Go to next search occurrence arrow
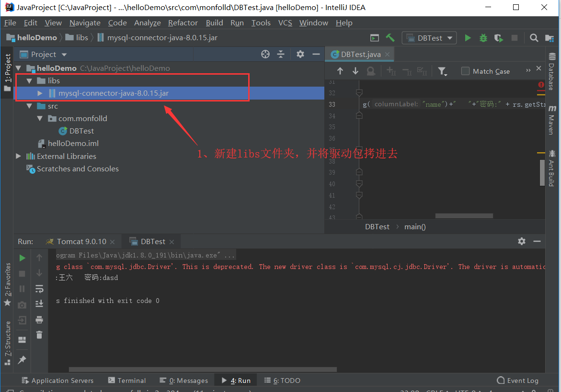Image resolution: width=561 pixels, height=392 pixels. click(x=355, y=71)
